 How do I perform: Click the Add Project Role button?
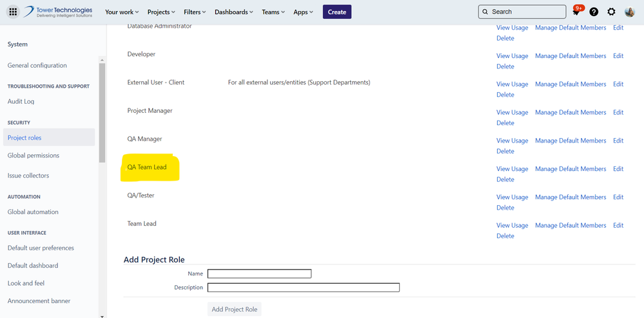point(234,310)
